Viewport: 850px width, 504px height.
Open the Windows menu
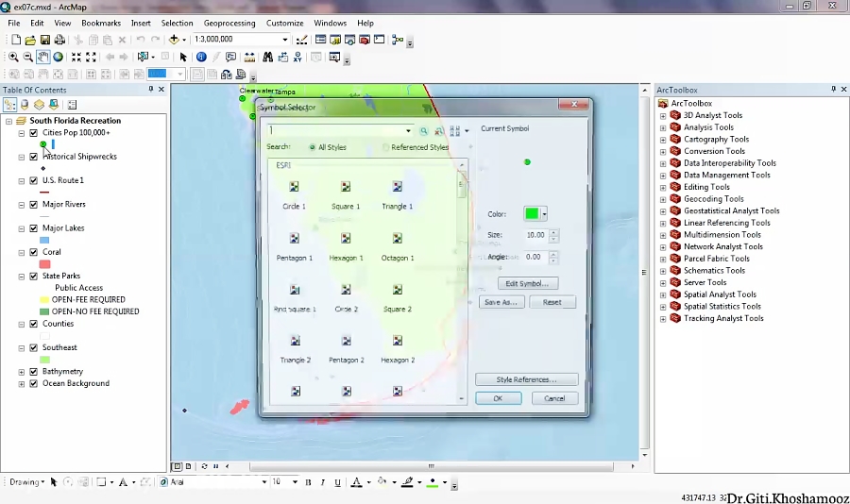coord(331,23)
